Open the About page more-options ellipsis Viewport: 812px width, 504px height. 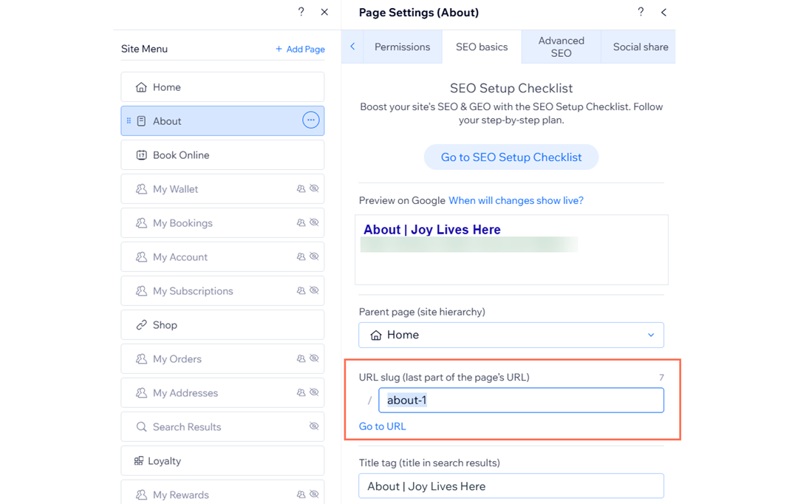click(310, 120)
